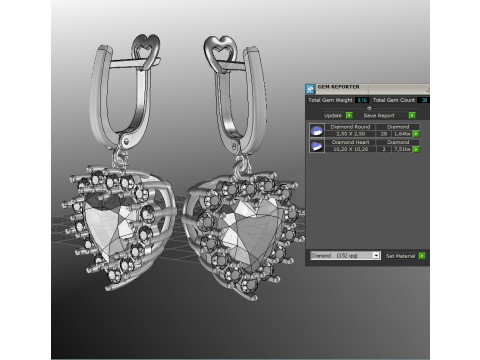Click the Diamond material cell in Heart row

click(x=398, y=142)
